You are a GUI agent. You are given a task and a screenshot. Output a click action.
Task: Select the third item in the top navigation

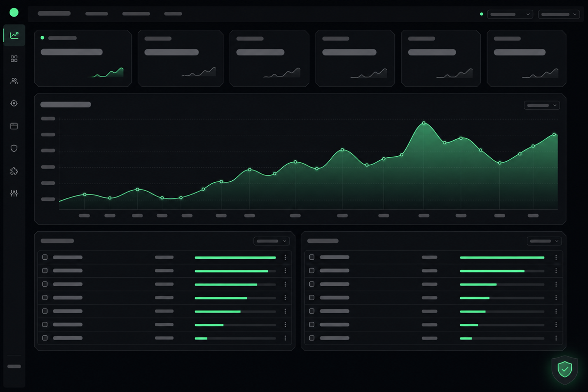(136, 14)
